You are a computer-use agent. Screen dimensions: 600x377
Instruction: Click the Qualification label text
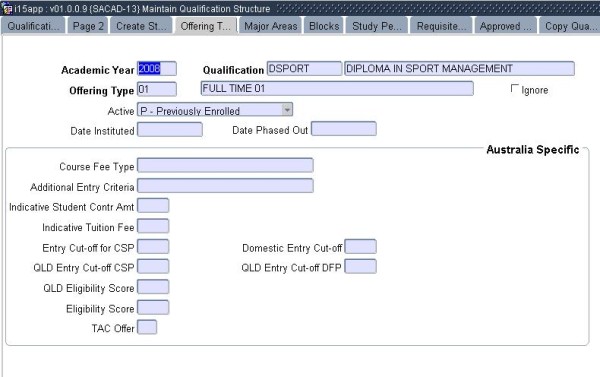[x=233, y=70]
